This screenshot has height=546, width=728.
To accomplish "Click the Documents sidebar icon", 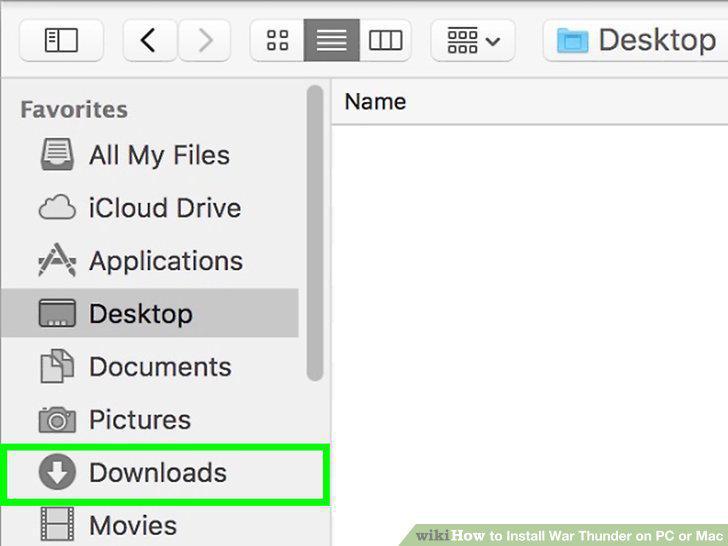I will (57, 366).
